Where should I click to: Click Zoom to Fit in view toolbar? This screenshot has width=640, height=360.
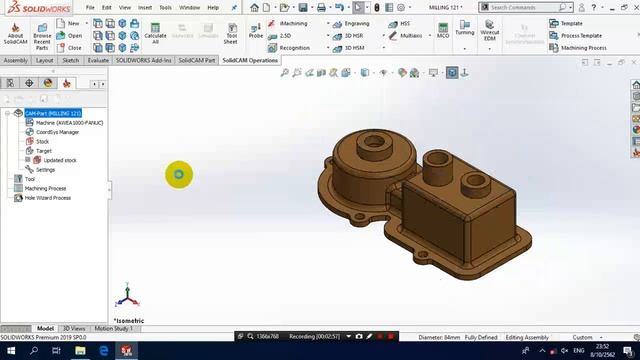click(284, 73)
